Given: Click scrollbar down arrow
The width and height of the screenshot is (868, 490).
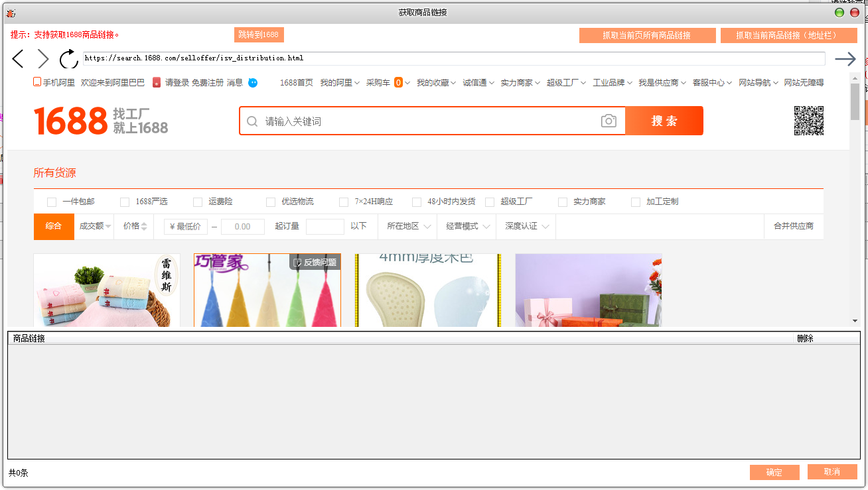Looking at the screenshot, I should (x=855, y=321).
